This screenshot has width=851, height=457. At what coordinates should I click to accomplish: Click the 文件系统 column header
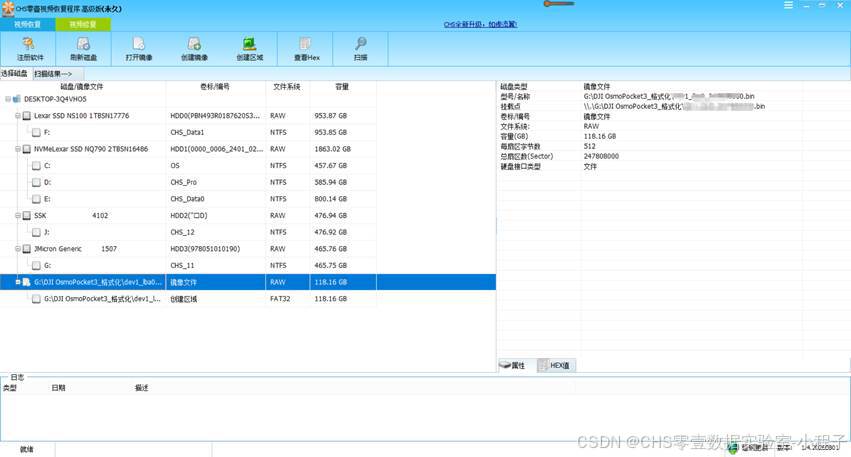(x=287, y=87)
